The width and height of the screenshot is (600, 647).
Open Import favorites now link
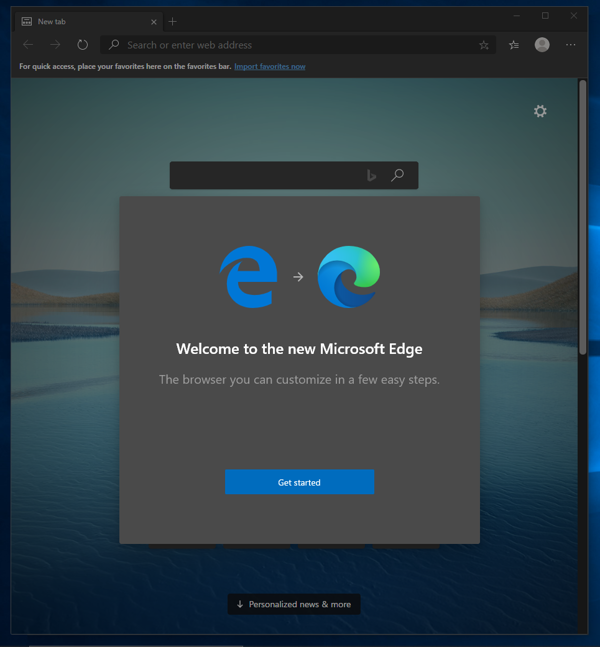pyautogui.click(x=270, y=66)
